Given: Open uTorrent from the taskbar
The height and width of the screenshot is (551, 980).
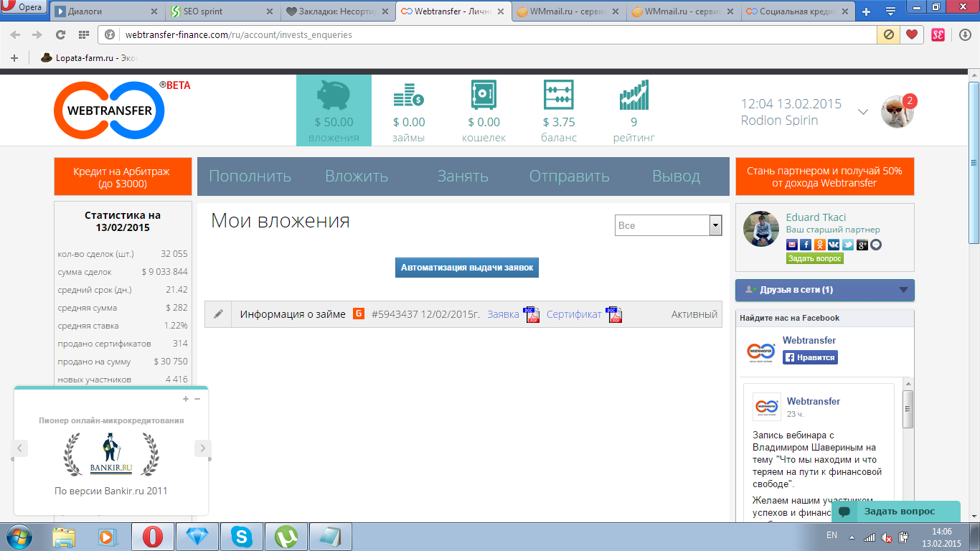Looking at the screenshot, I should point(286,537).
